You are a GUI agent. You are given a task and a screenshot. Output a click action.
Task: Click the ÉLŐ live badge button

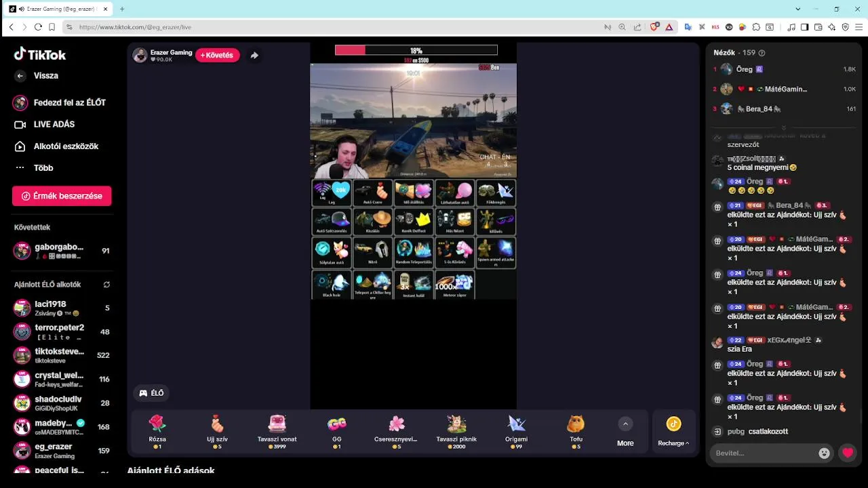151,393
